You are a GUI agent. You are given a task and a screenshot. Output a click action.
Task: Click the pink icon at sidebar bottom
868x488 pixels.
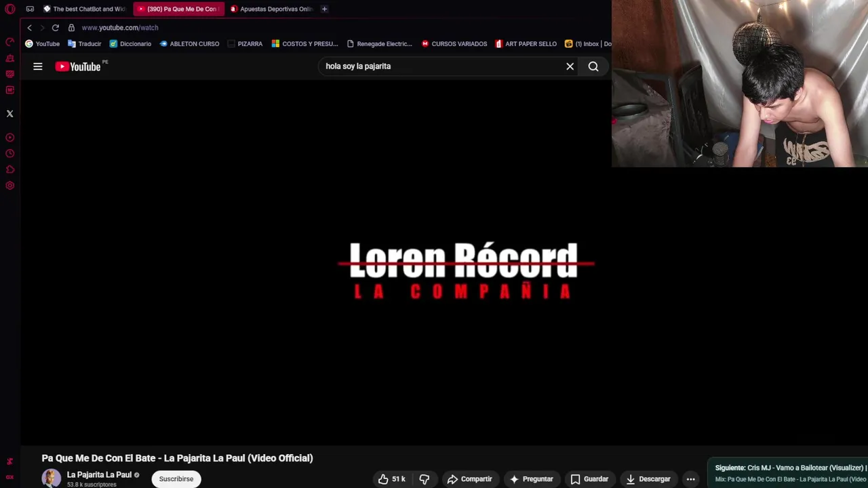tap(9, 462)
